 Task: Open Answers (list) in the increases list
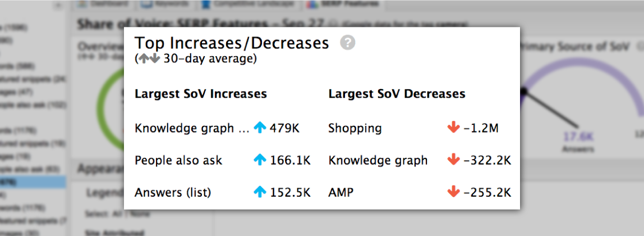(x=173, y=192)
